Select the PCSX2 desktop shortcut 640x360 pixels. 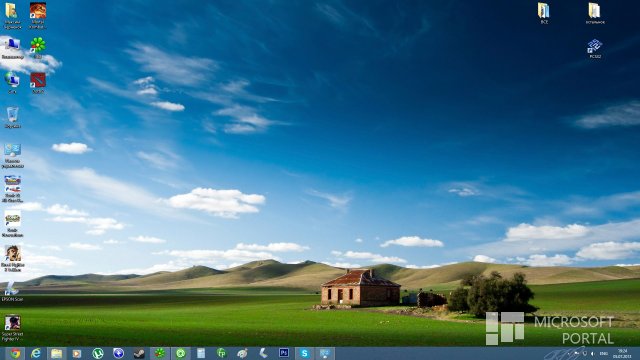click(595, 49)
